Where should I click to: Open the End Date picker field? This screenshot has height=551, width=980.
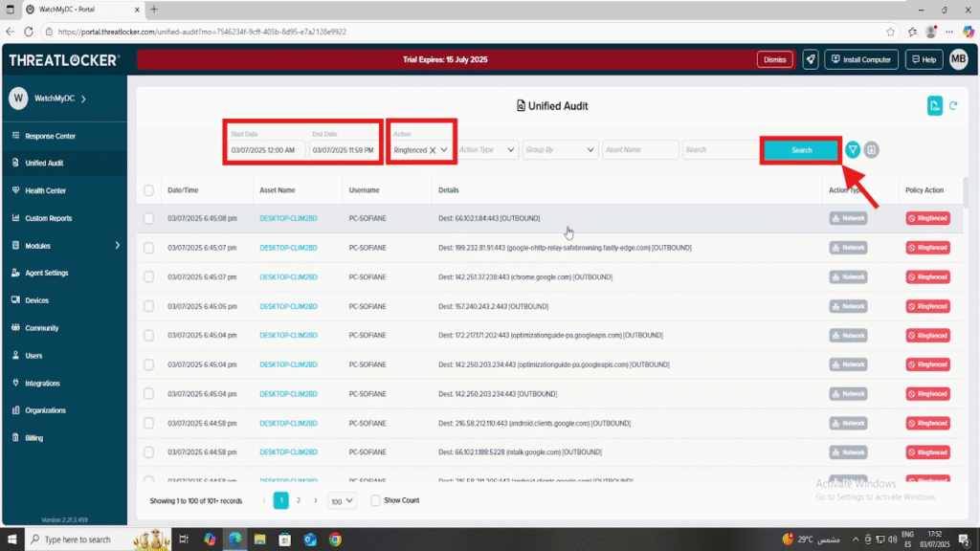point(344,150)
